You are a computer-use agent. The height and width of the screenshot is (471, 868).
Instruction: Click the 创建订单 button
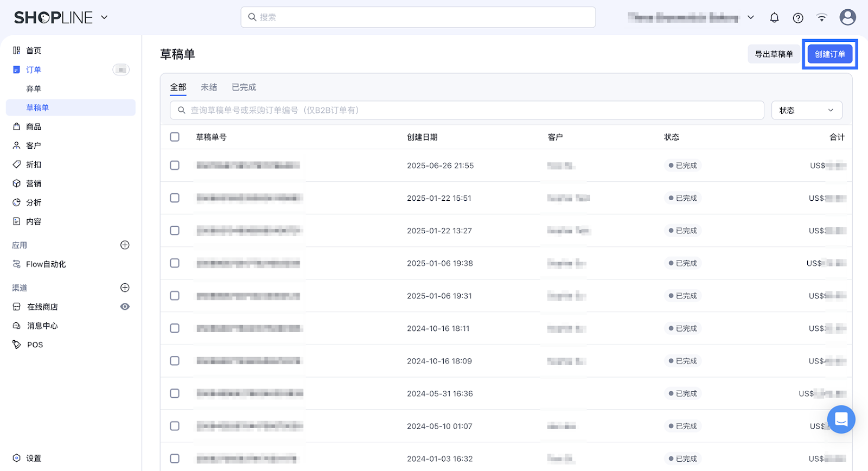830,54
